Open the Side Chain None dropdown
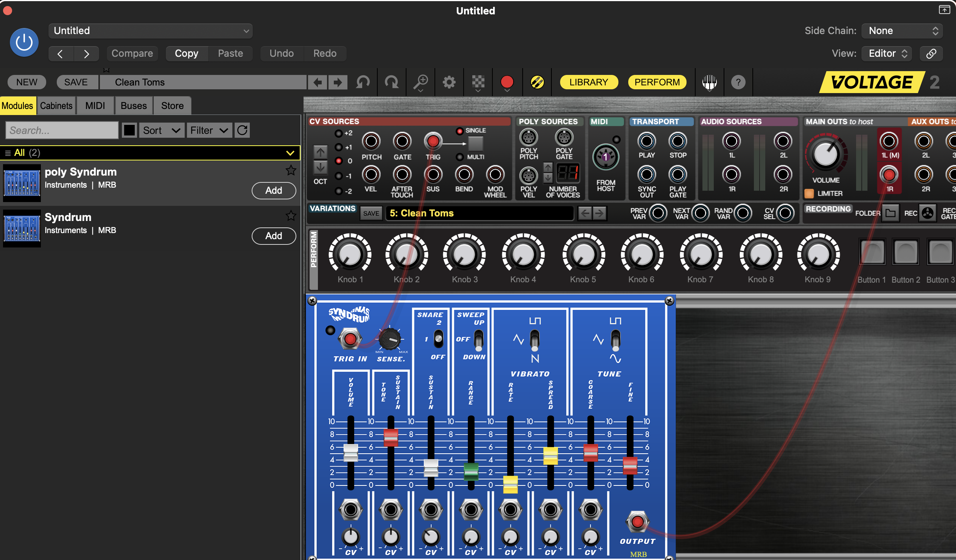956x560 pixels. [902, 31]
